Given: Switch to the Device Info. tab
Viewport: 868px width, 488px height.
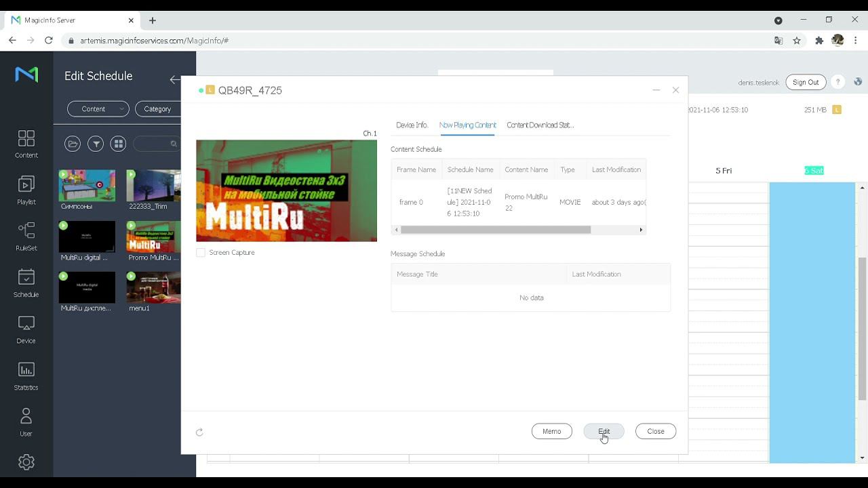Looking at the screenshot, I should tap(412, 125).
